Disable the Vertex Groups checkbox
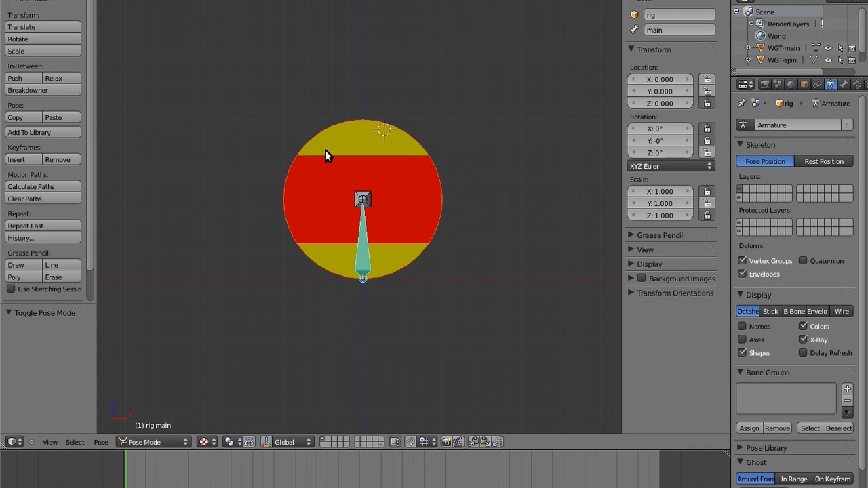The height and width of the screenshot is (488, 868). click(x=743, y=260)
